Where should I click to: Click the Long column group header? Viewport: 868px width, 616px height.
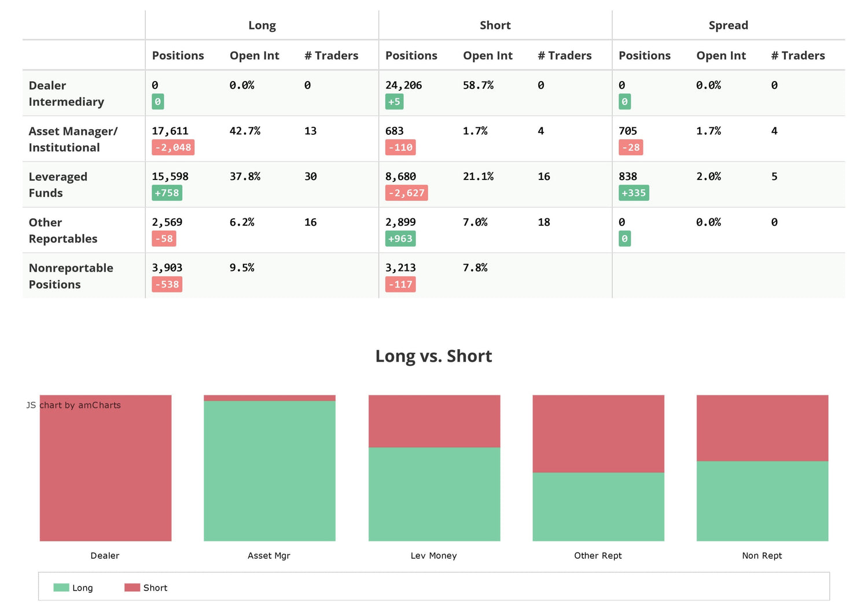pos(262,25)
